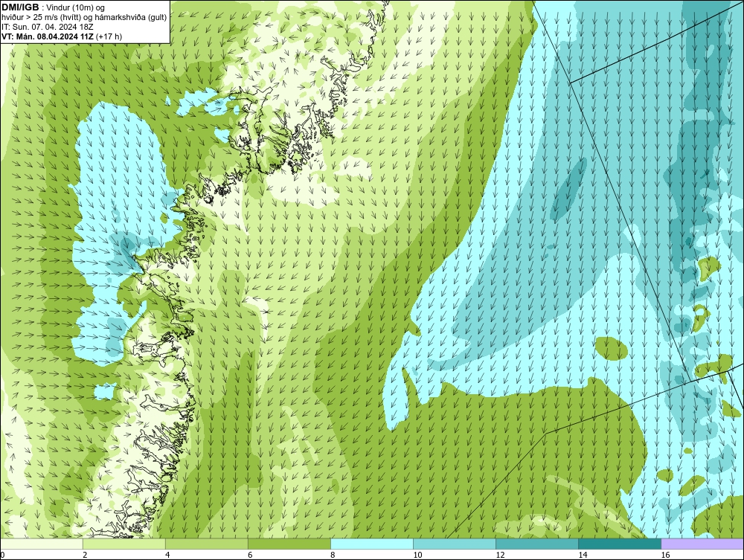The width and height of the screenshot is (744, 560).
Task: Click the 0–2 m/s pale legend swatch
Action: tap(42, 544)
